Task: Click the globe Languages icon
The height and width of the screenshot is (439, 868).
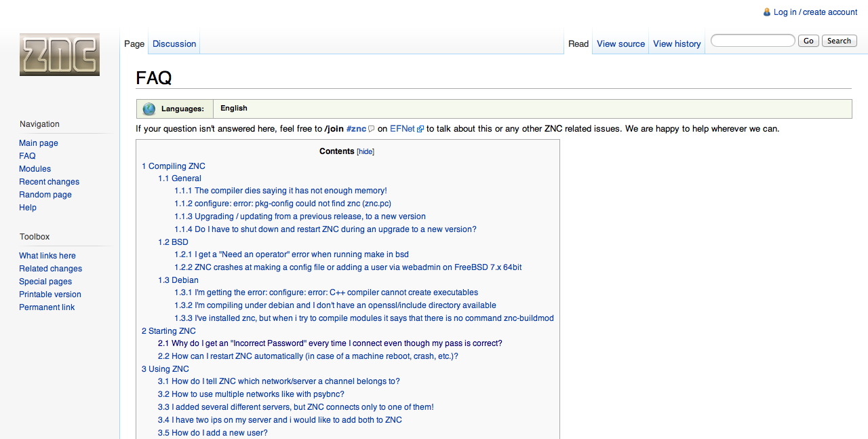Action: (x=149, y=109)
